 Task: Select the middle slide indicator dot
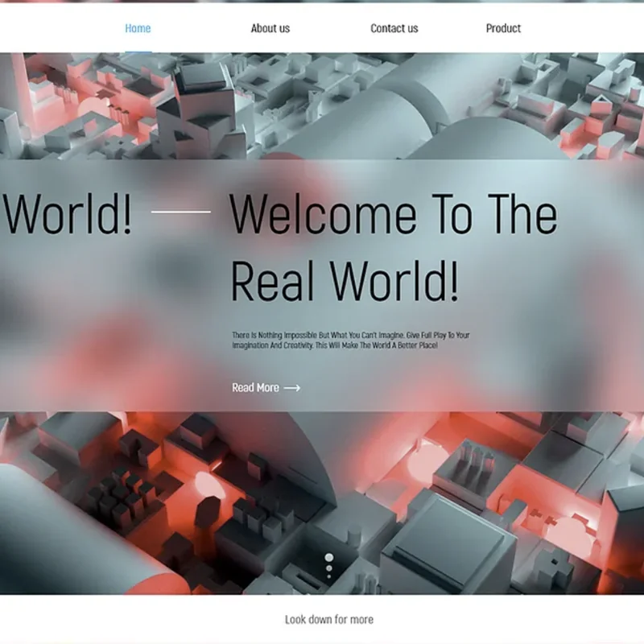click(x=328, y=568)
